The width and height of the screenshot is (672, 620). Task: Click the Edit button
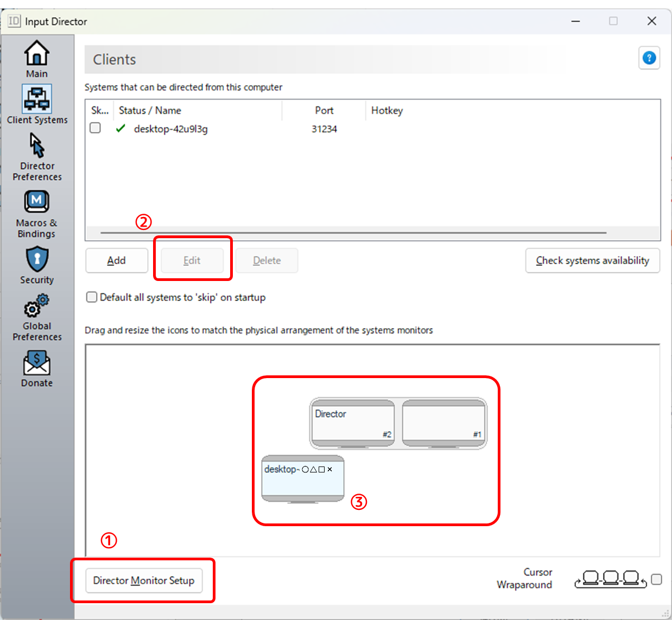coord(192,260)
